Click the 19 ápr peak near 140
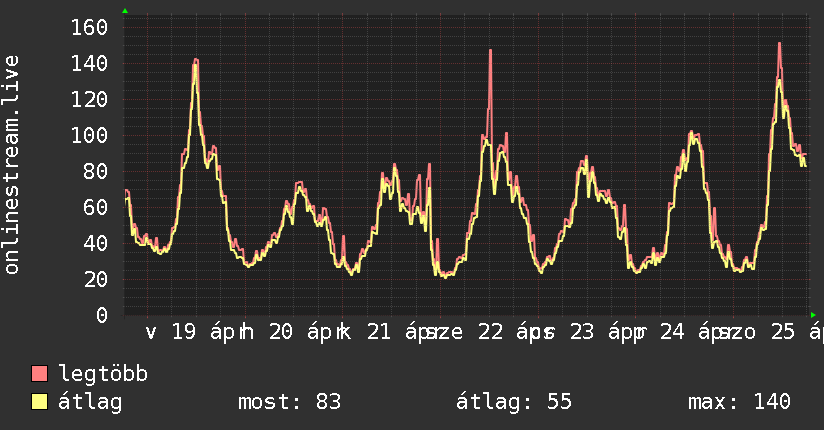The width and height of the screenshot is (824, 430). click(196, 60)
